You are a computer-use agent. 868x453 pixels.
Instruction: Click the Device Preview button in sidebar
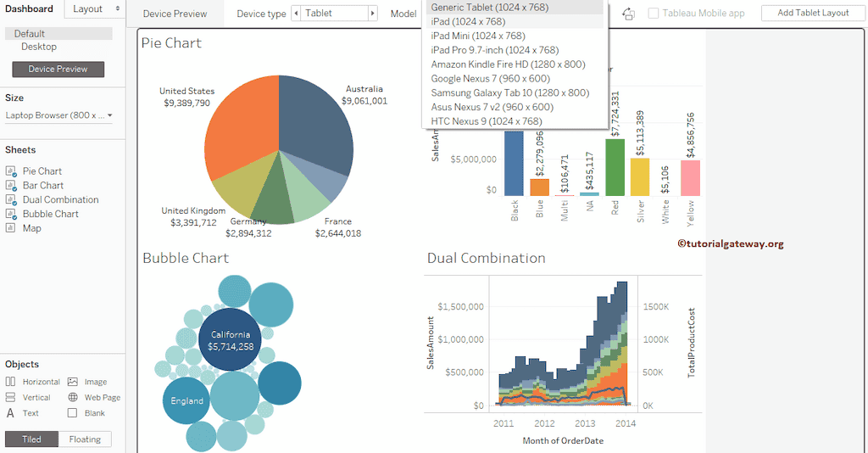(58, 70)
